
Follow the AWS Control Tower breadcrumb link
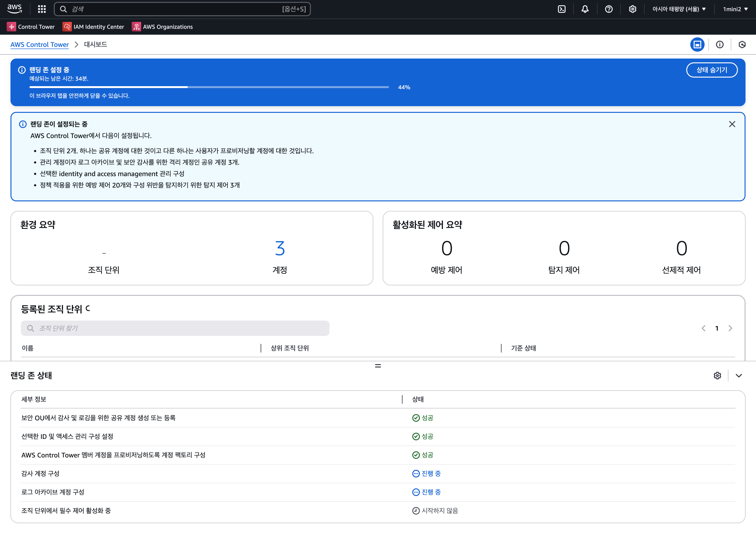point(40,45)
